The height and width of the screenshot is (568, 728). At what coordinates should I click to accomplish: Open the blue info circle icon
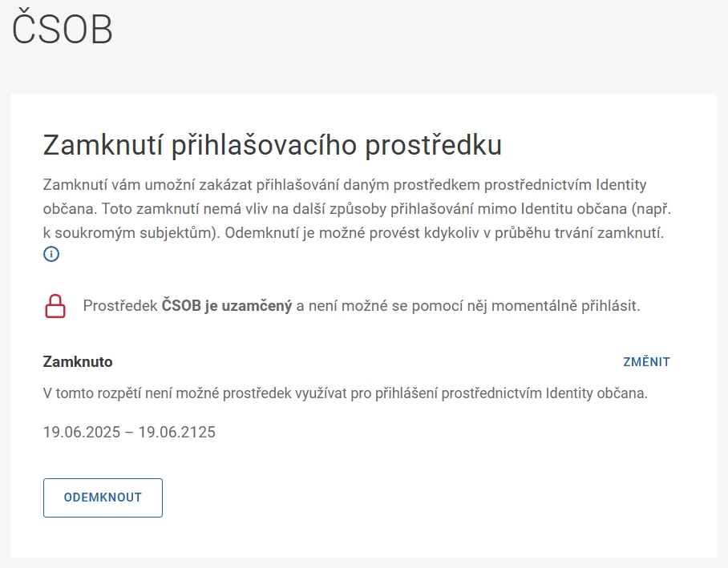51,254
